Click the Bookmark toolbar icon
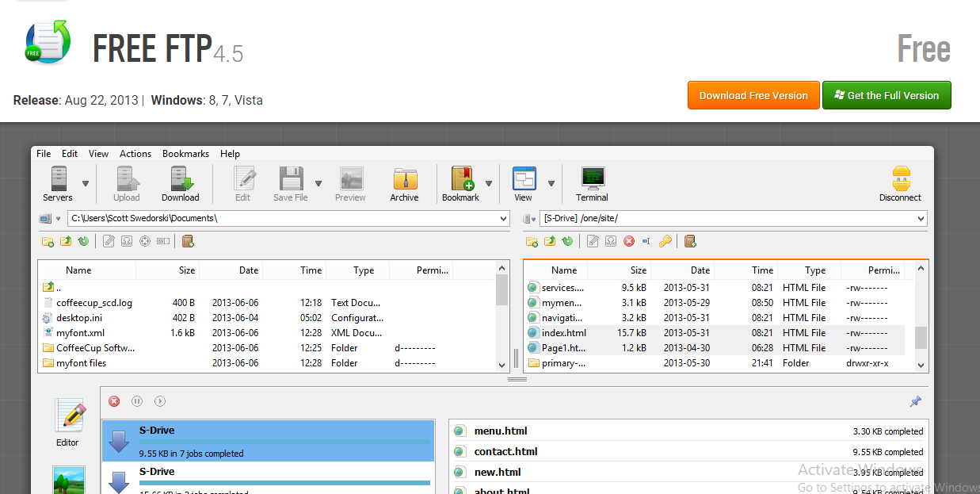The image size is (980, 494). (x=462, y=179)
